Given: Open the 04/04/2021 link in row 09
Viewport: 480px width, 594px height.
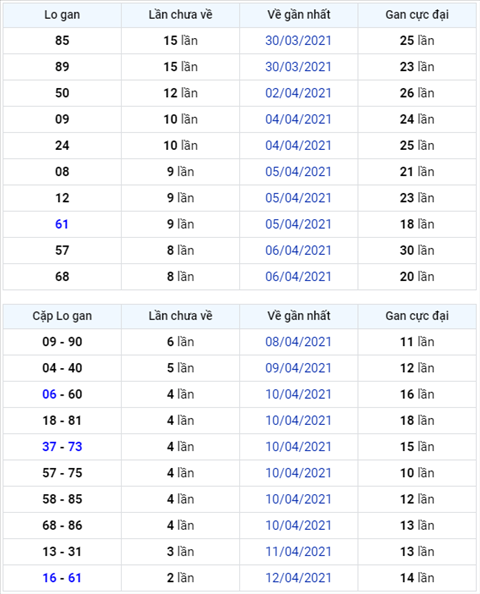Looking at the screenshot, I should pyautogui.click(x=298, y=119).
